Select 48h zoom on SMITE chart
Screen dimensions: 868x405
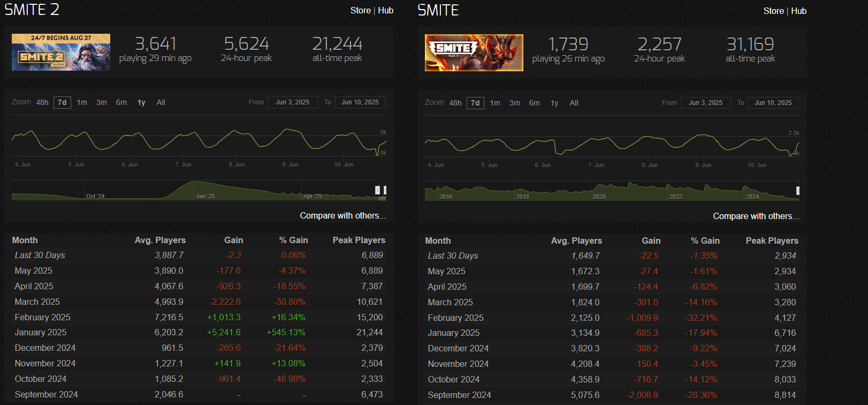coord(455,103)
